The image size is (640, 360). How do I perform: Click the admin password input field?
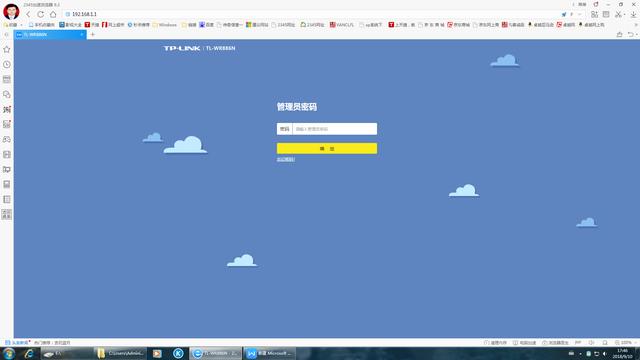(x=335, y=129)
